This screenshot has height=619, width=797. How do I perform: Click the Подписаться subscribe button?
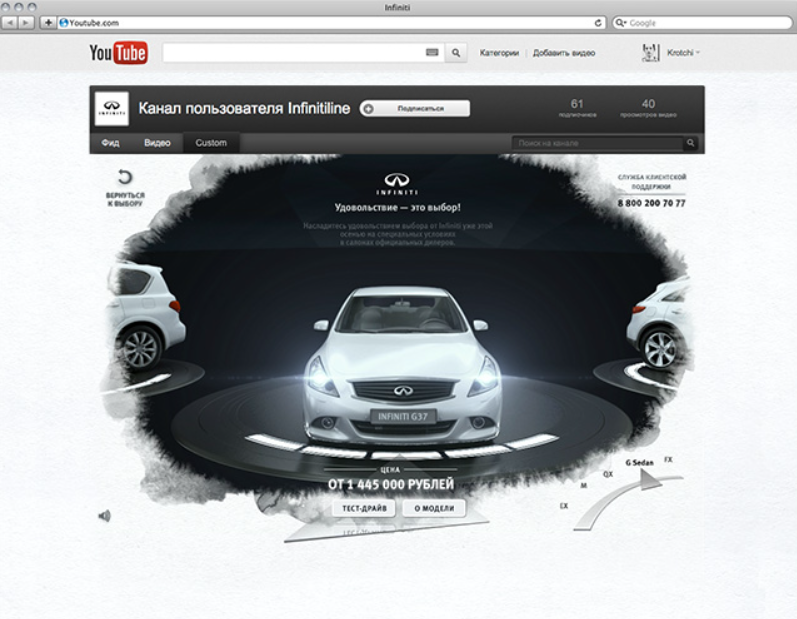[415, 108]
